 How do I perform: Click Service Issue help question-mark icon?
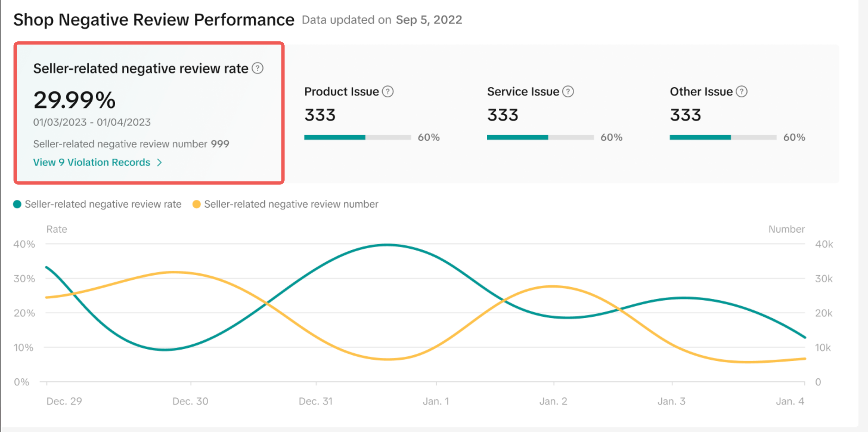tap(568, 91)
